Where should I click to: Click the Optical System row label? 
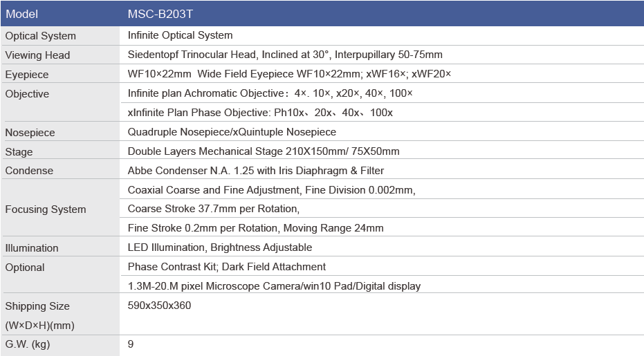pos(40,36)
